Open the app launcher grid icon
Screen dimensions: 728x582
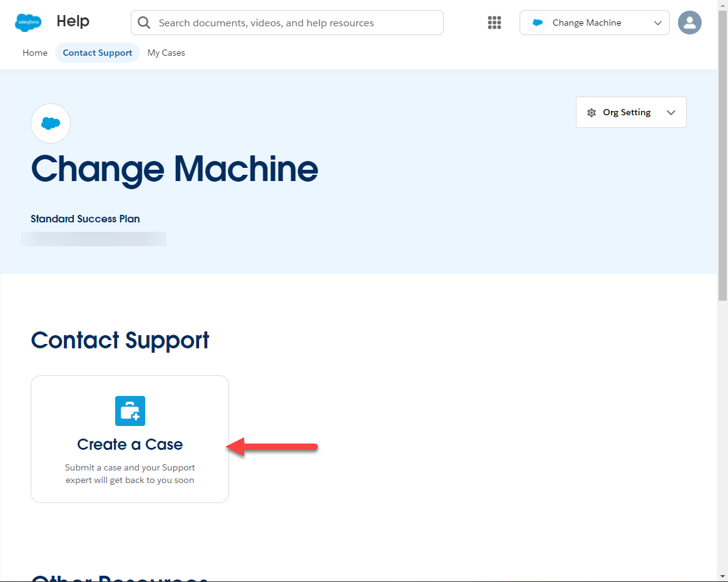click(495, 23)
